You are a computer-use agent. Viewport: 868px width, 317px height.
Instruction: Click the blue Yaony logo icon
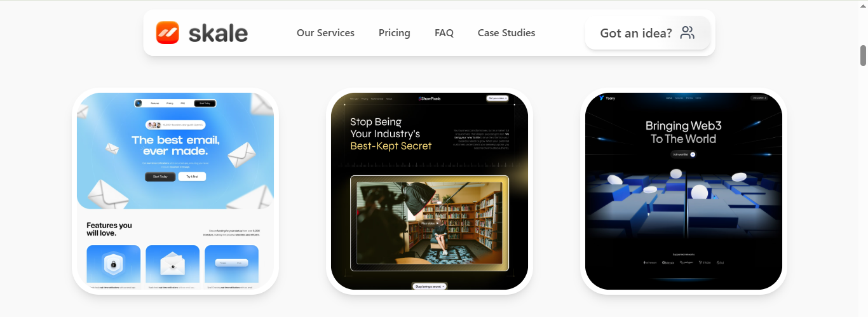click(601, 98)
